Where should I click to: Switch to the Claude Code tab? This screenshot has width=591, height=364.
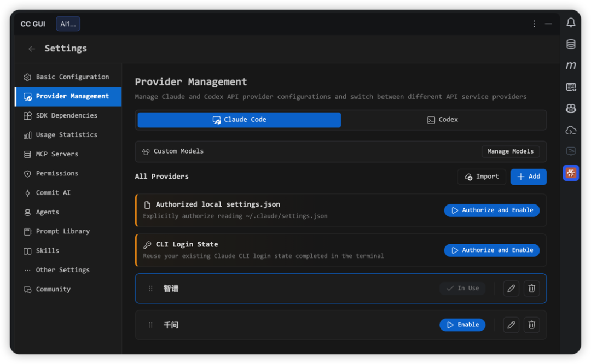239,120
